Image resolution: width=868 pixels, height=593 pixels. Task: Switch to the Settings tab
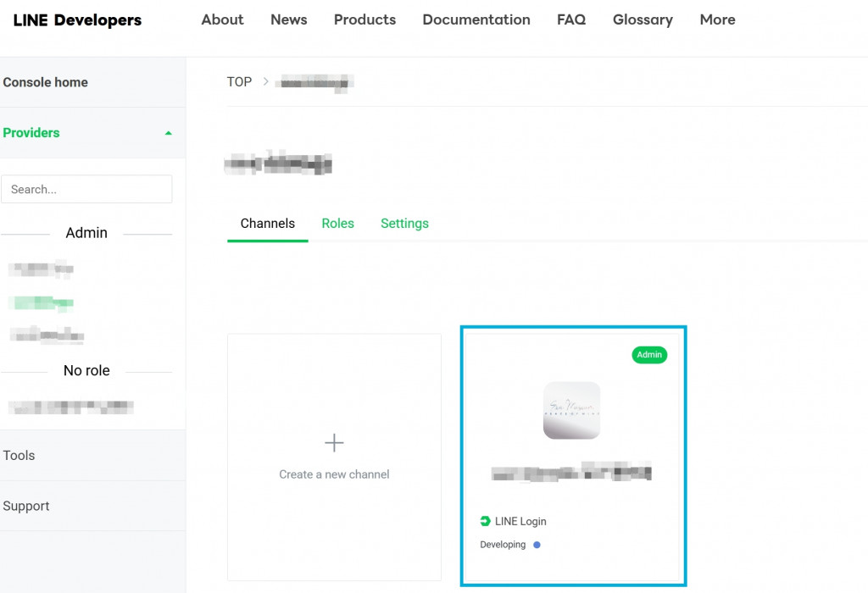[404, 224]
